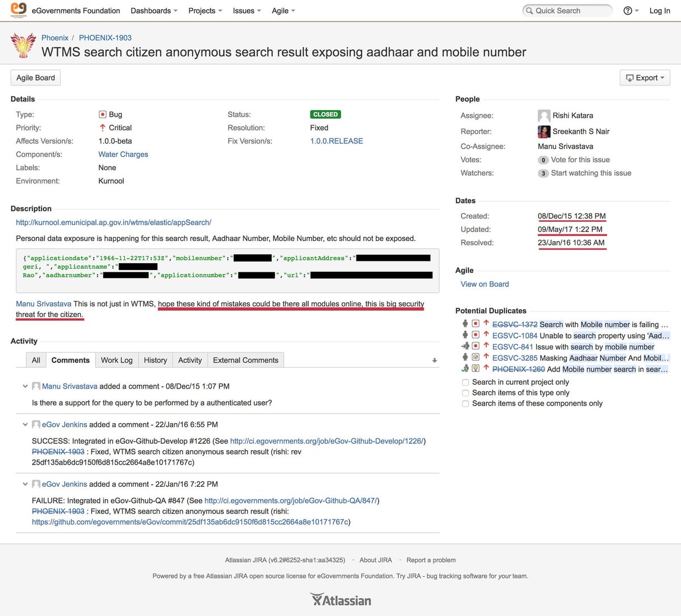
Task: Open duplicate issue EGSVC-841
Action: pyautogui.click(x=512, y=347)
